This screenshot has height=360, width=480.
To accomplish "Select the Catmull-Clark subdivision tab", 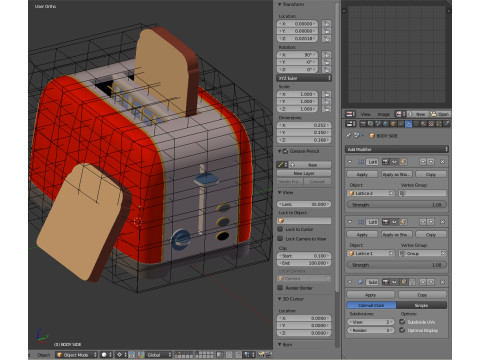I will tap(371, 305).
